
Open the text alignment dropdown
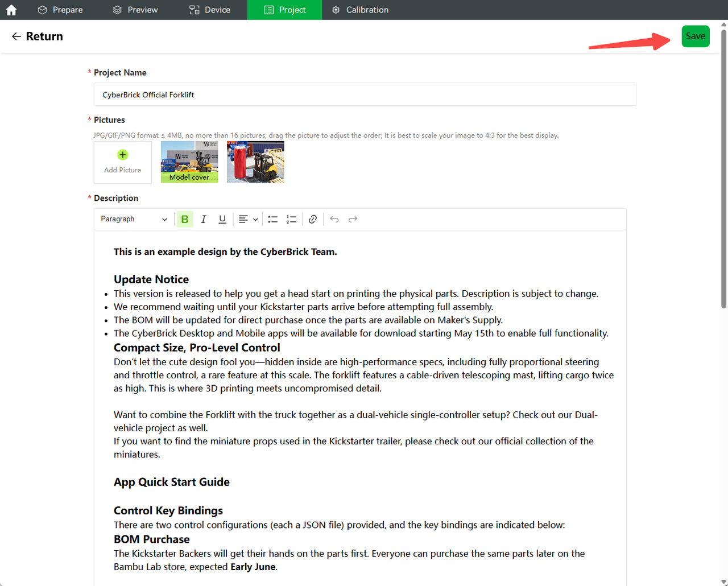pyautogui.click(x=248, y=219)
